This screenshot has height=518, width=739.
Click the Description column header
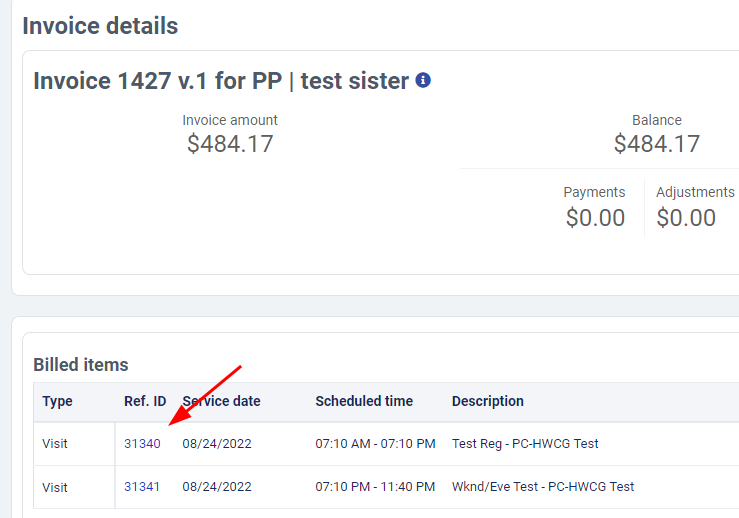coord(488,401)
